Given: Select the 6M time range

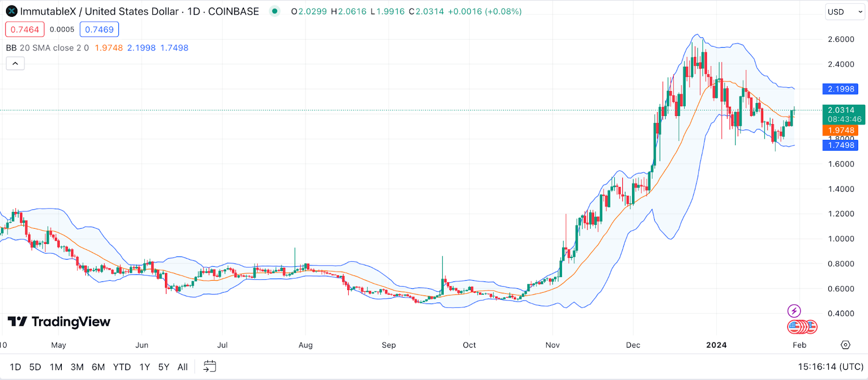Looking at the screenshot, I should (x=98, y=367).
